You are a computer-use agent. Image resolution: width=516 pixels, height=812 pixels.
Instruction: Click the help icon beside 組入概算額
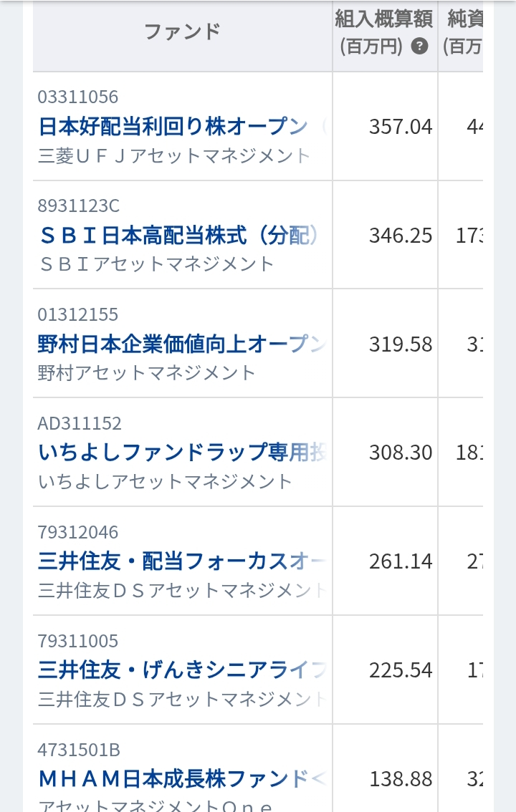[x=420, y=47]
